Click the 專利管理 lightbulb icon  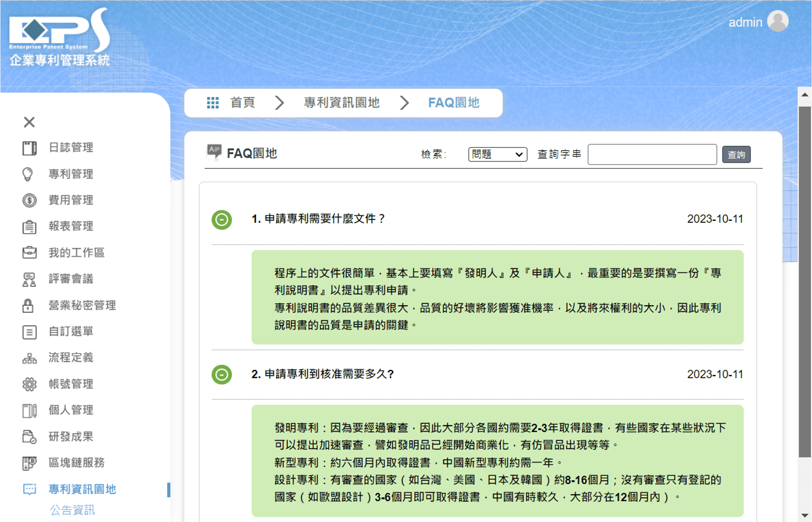click(28, 174)
